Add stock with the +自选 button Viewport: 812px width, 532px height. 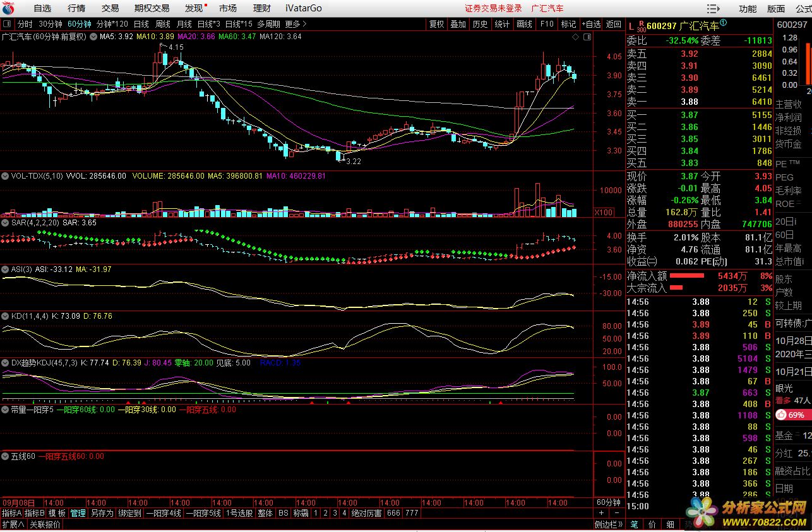coord(591,24)
